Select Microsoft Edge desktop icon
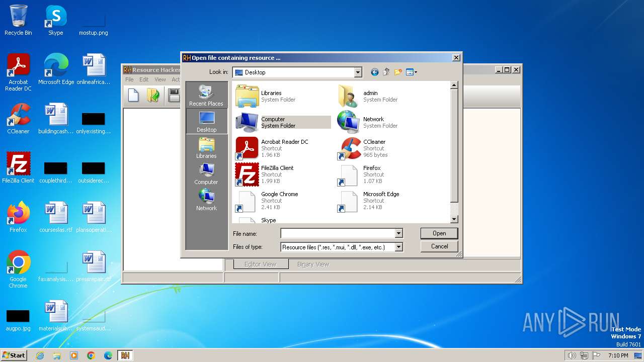Viewport: 644px width, 362px height. [x=56, y=69]
